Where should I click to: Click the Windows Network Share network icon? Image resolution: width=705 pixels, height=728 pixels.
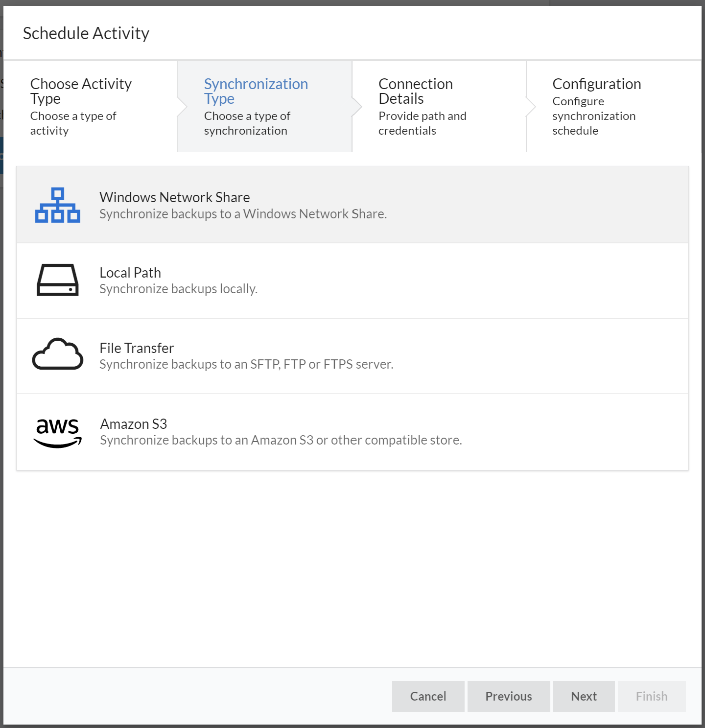tap(57, 205)
